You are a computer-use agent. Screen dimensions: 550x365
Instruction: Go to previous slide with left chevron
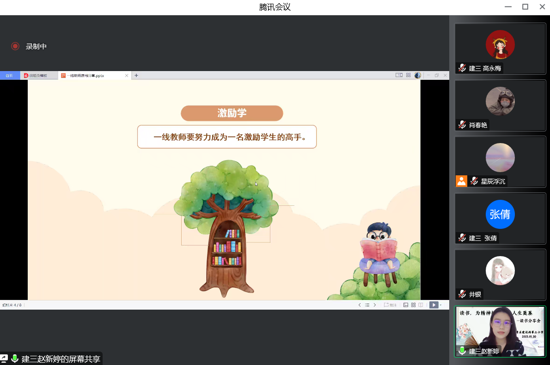[360, 305]
